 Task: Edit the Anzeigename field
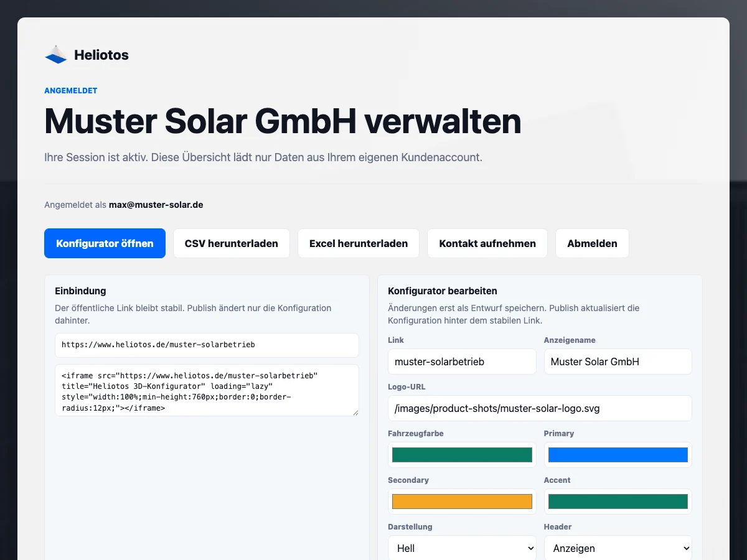pos(618,362)
